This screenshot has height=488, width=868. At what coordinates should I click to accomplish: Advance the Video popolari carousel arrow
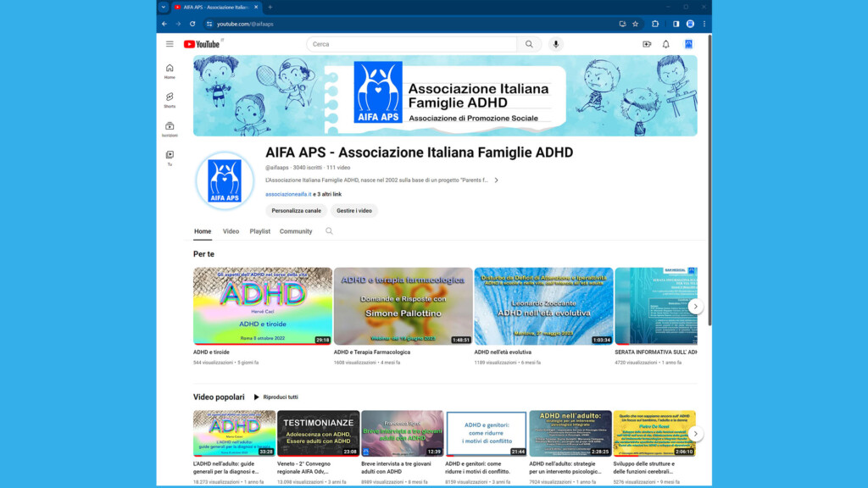(x=695, y=432)
